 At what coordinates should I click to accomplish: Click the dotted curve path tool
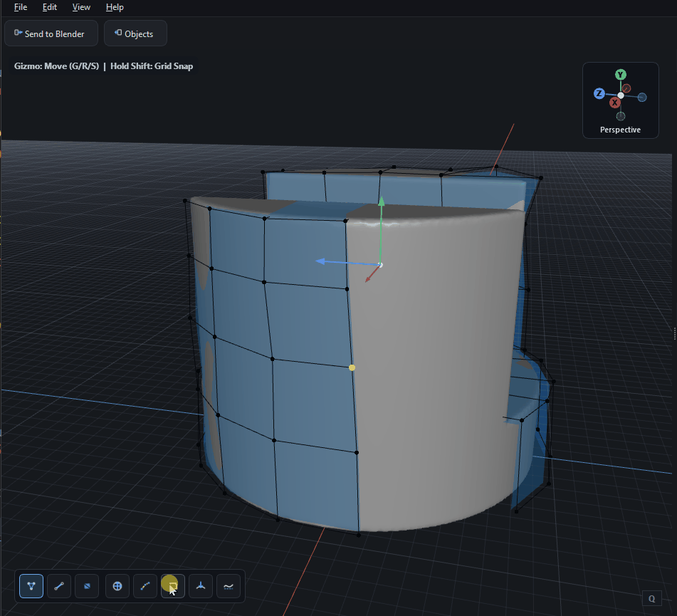pyautogui.click(x=145, y=586)
